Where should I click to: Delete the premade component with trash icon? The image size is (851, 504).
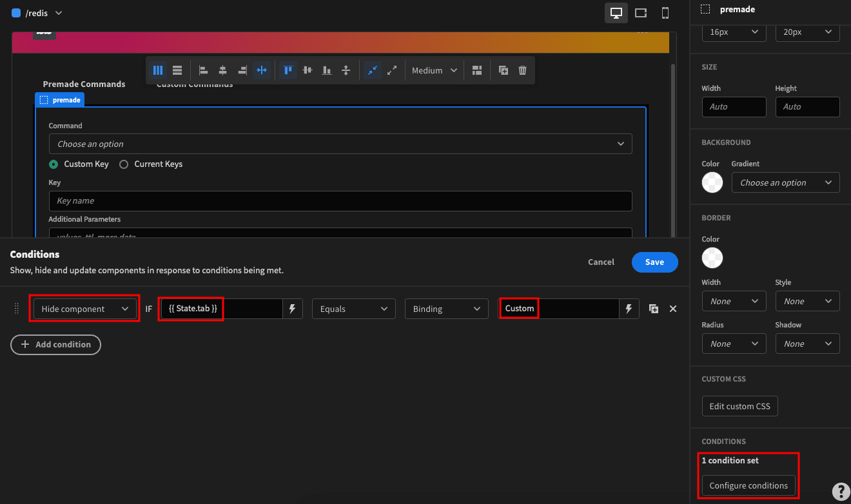coord(523,70)
